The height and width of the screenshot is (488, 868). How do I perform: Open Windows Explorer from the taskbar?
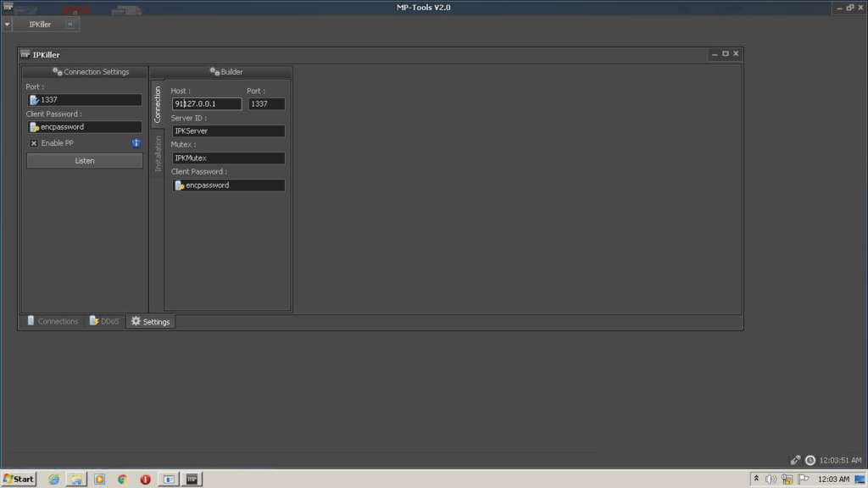(76, 480)
